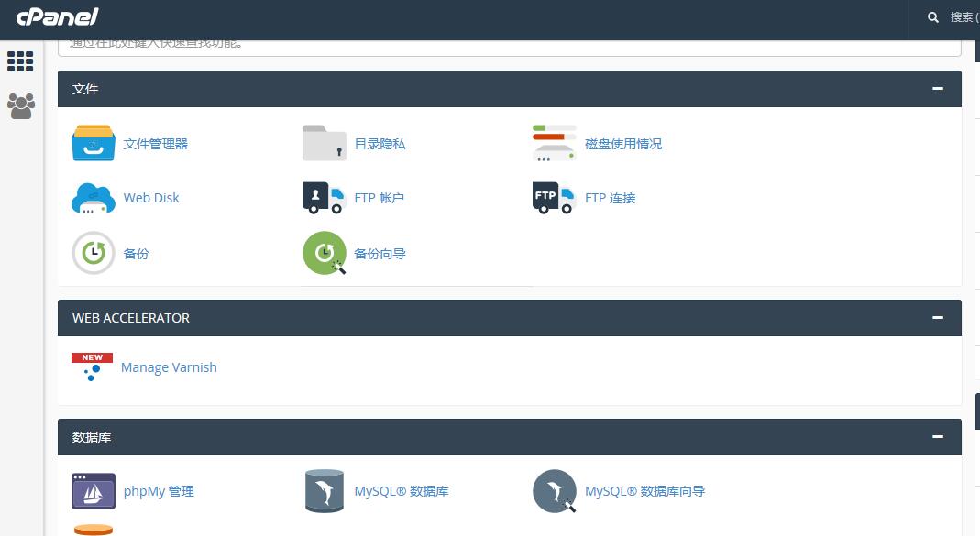
Task: Collapse the WEB ACCELERATOR section
Action: click(x=937, y=318)
